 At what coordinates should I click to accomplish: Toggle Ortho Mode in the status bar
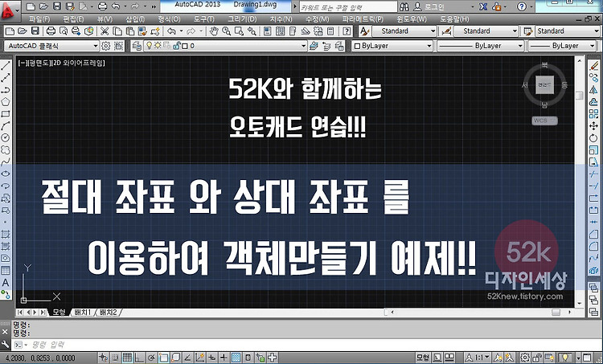pos(139,358)
